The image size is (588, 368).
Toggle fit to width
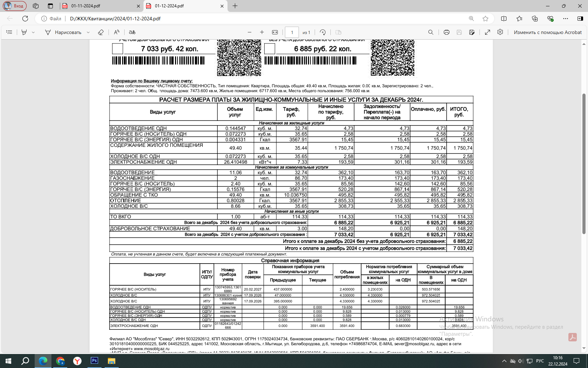point(275,32)
